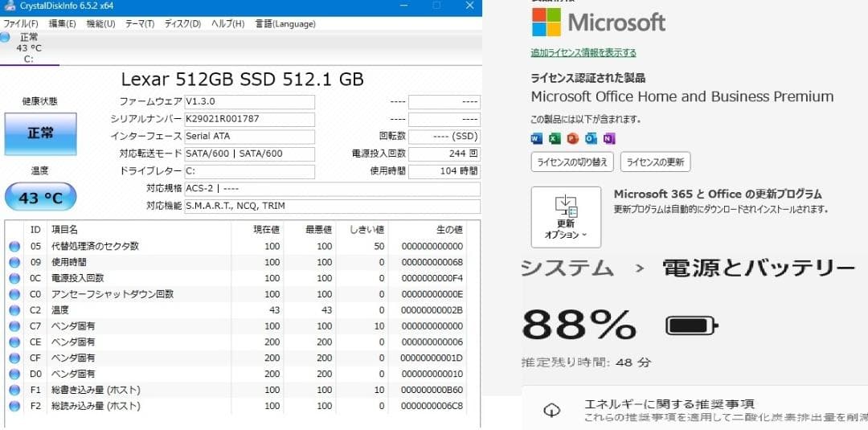
Task: Click the status orb of row F1
Action: [x=14, y=391]
